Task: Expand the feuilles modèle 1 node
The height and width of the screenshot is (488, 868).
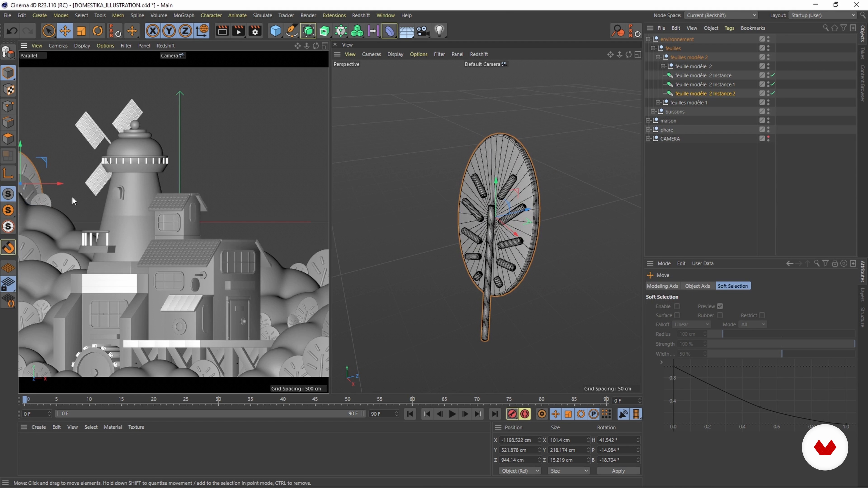Action: pyautogui.click(x=658, y=102)
